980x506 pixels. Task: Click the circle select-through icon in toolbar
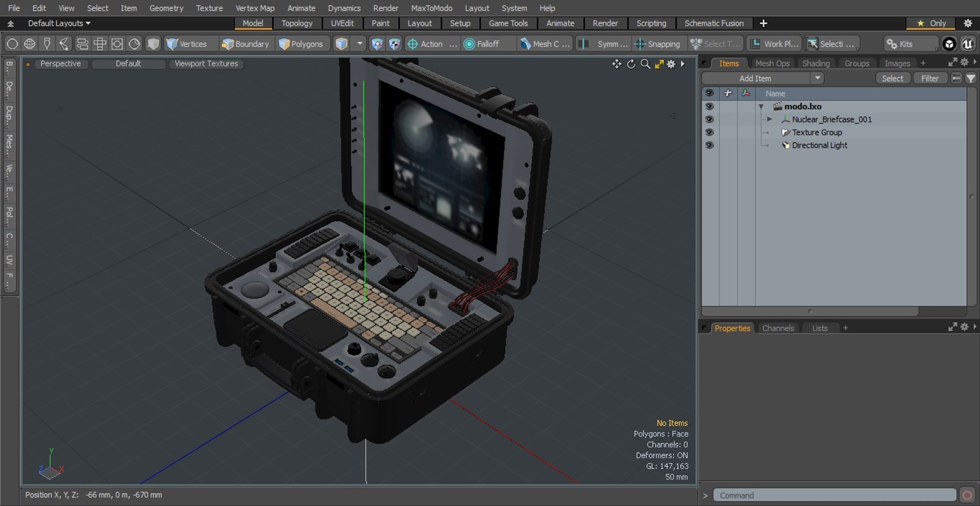12,44
